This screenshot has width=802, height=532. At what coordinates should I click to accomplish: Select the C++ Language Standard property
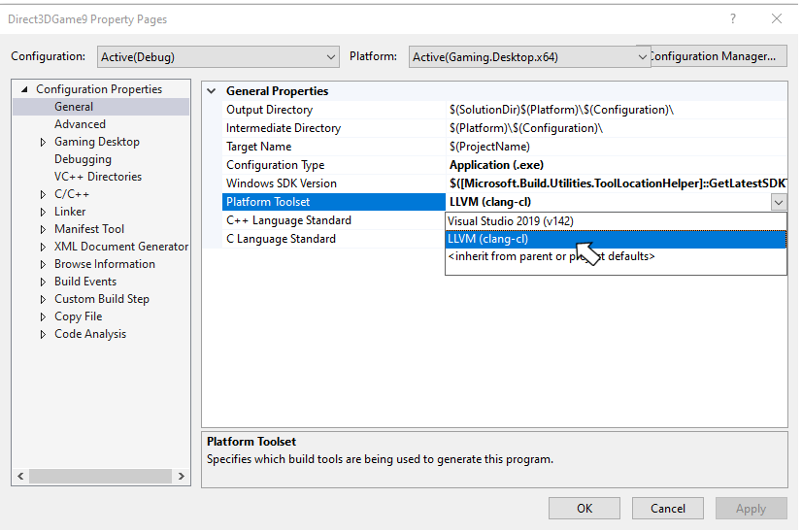coord(334,220)
